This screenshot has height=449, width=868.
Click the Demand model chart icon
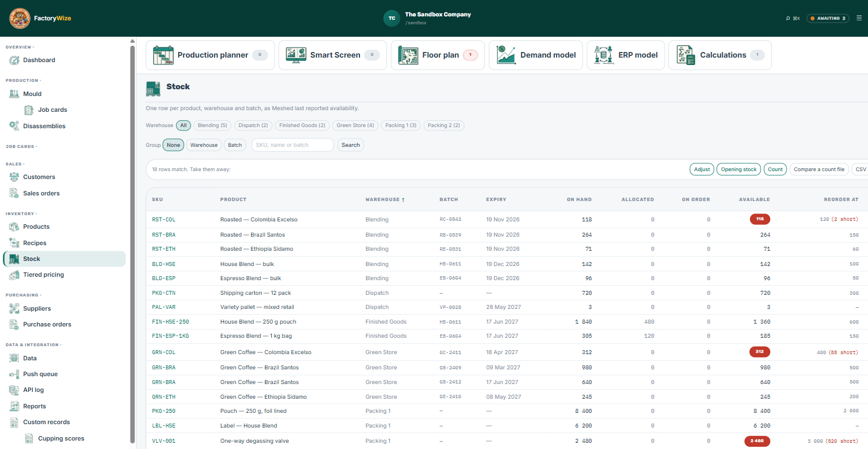pyautogui.click(x=506, y=55)
